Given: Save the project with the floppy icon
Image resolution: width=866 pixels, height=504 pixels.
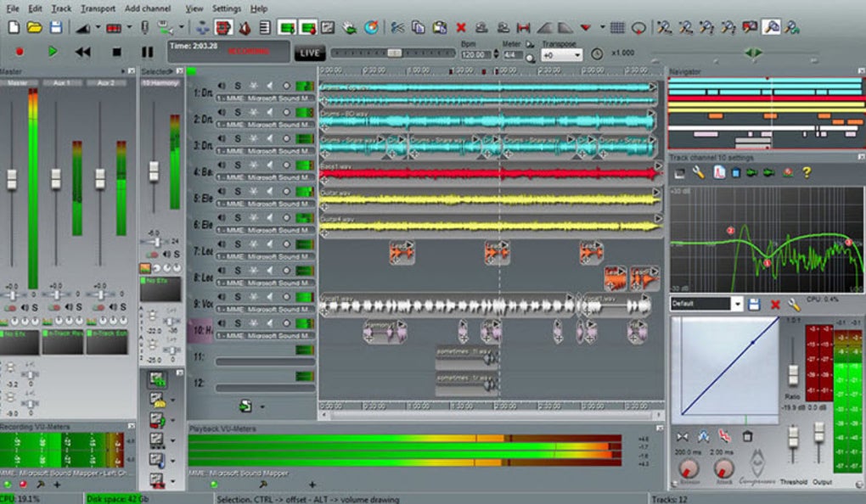Looking at the screenshot, I should point(56,27).
